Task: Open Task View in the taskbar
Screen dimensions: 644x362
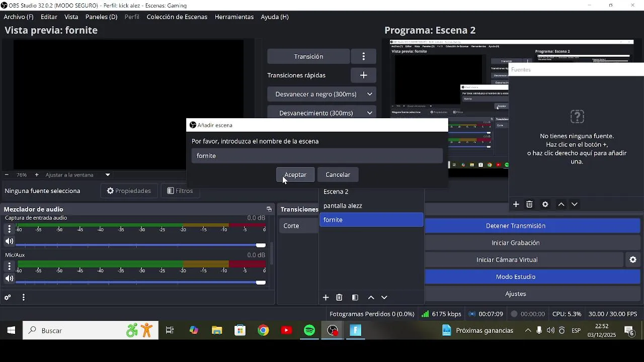Action: click(x=170, y=330)
